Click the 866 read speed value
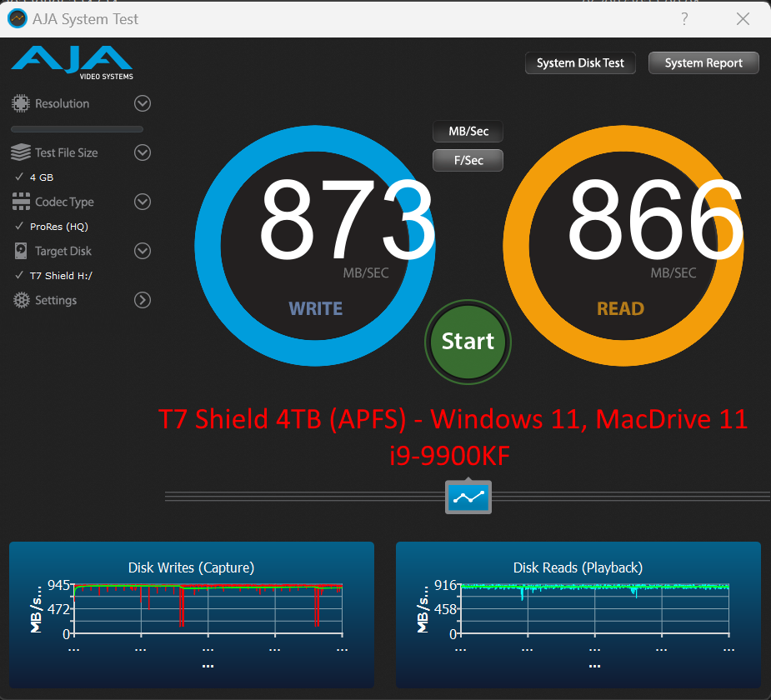The image size is (771, 700). (655, 218)
